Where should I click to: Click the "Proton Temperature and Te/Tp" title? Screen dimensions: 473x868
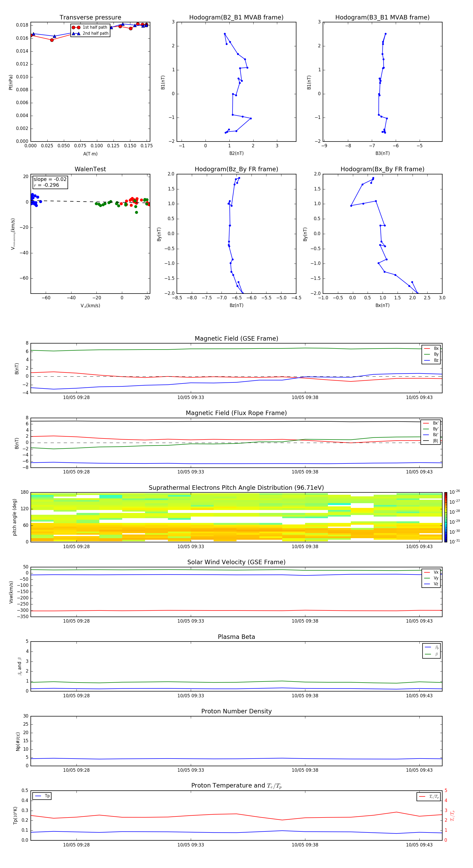[236, 786]
